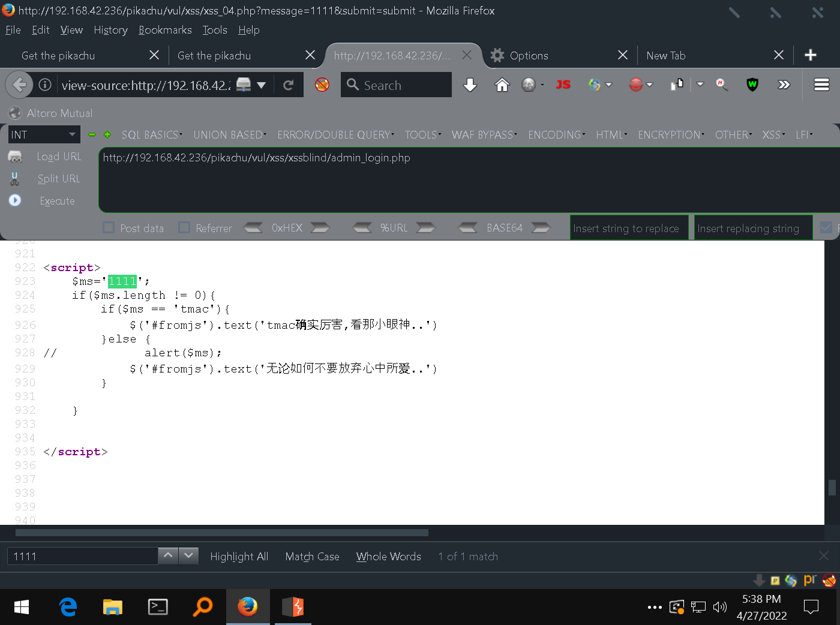
Task: Open the File menu
Action: [x=13, y=30]
